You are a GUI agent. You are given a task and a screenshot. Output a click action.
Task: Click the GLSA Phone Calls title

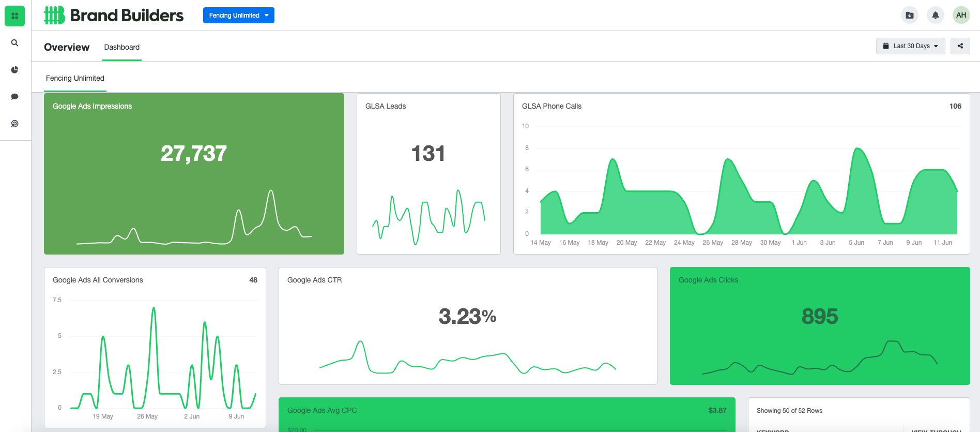point(552,106)
